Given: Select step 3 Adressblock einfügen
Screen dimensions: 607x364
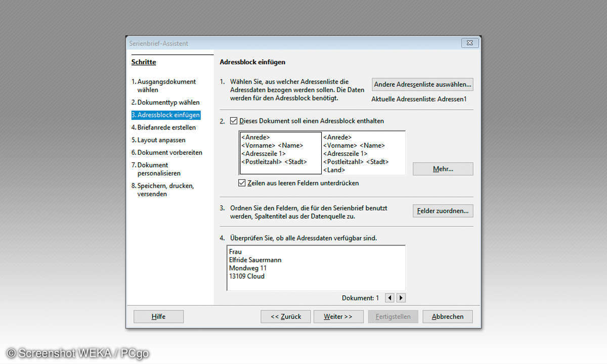Looking at the screenshot, I should pos(165,115).
